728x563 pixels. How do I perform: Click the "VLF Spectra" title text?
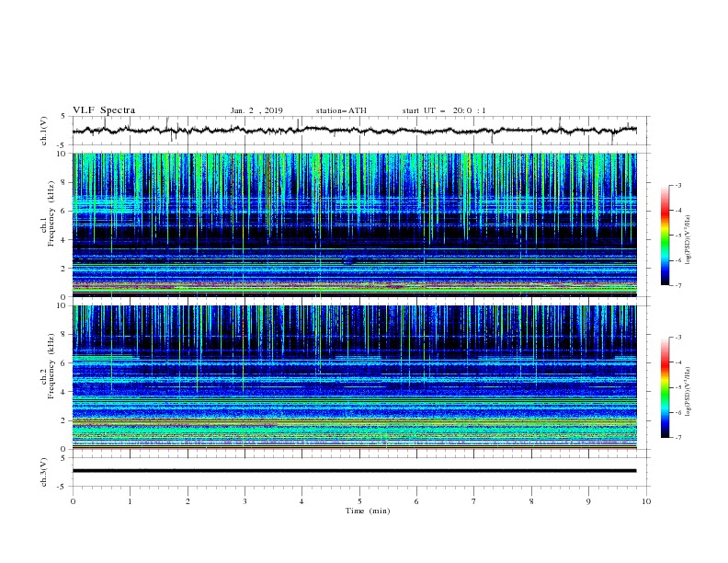click(x=104, y=110)
